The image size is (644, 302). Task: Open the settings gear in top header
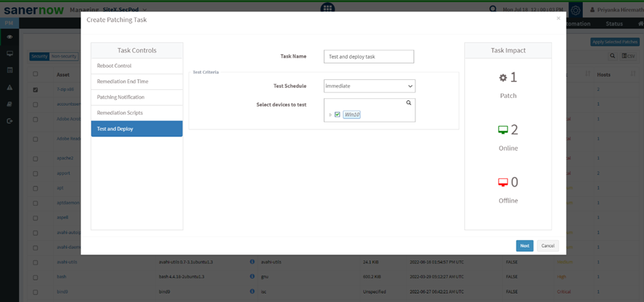[575, 10]
